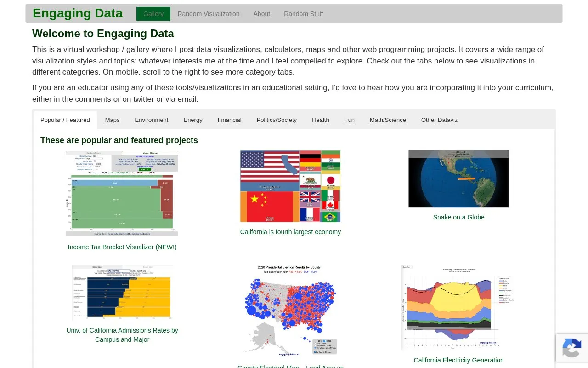Click the Snake on a Globe link
This screenshot has height=368, width=588.
[458, 217]
